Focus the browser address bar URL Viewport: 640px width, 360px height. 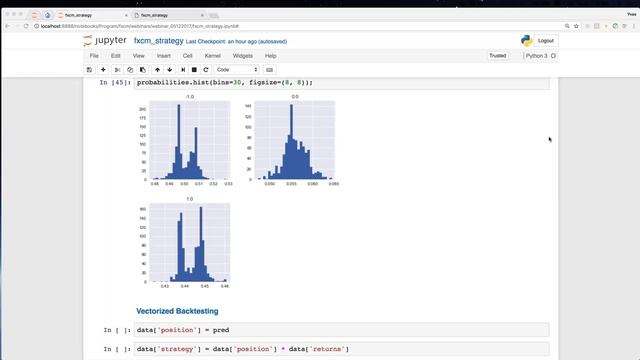140,26
